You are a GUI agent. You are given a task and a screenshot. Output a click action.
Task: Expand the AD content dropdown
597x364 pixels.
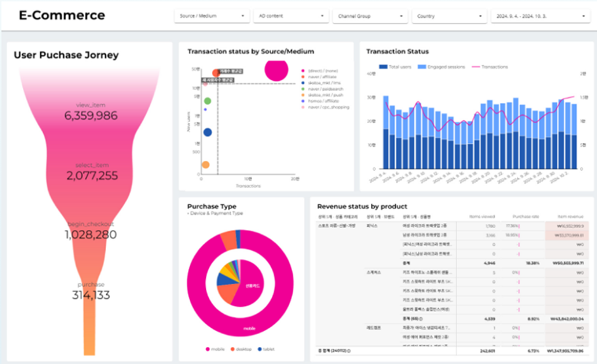(x=291, y=16)
